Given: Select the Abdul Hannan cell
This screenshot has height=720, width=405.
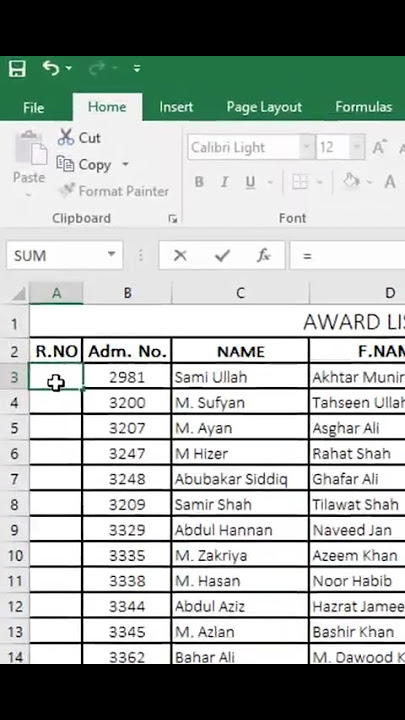Looking at the screenshot, I should (x=240, y=530).
